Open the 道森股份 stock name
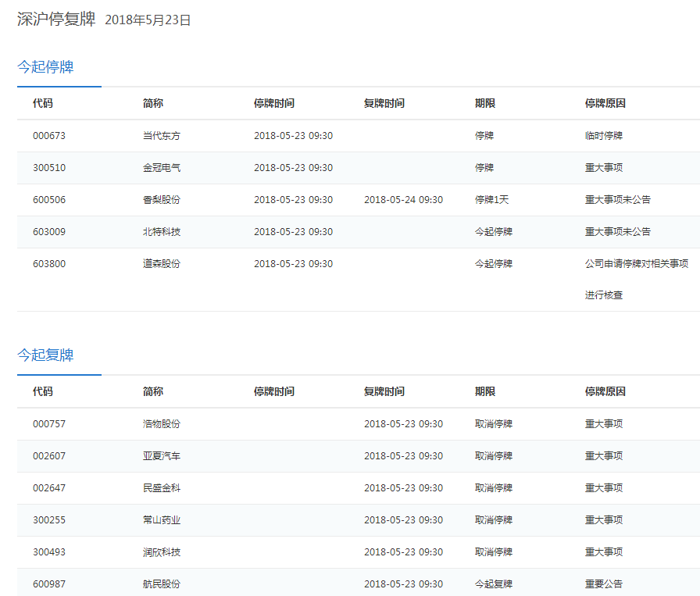The image size is (700, 596). (161, 264)
